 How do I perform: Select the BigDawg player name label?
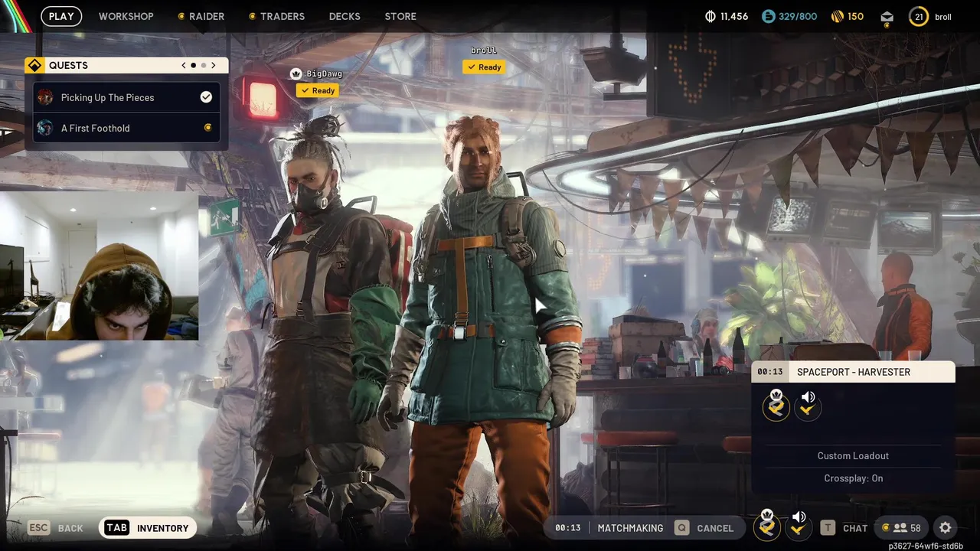click(324, 74)
